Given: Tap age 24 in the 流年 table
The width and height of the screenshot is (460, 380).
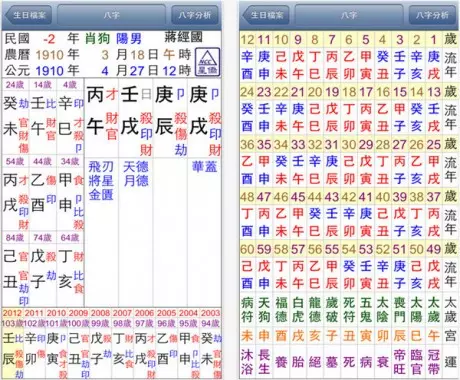Looking at the screenshot, I should [247, 92].
